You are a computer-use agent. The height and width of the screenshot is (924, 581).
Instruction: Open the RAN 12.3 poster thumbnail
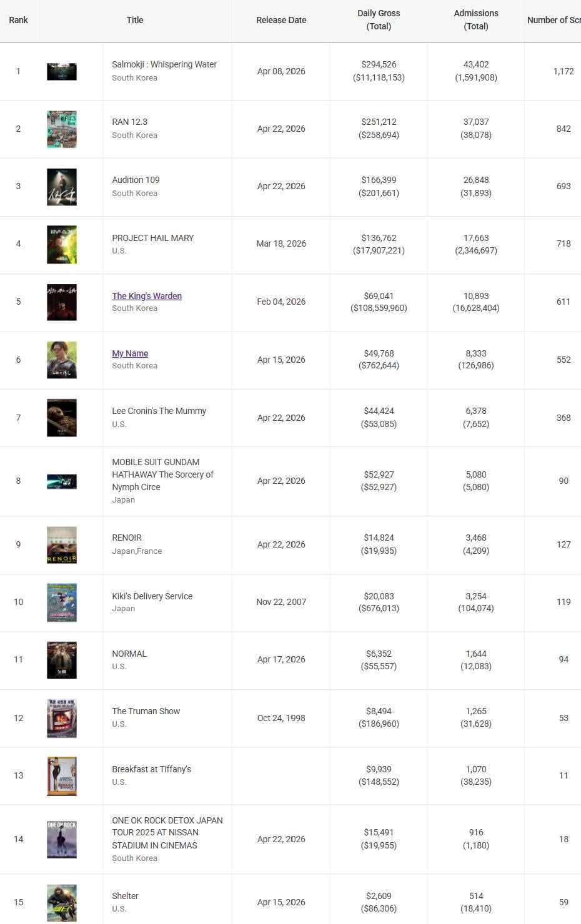pos(62,129)
